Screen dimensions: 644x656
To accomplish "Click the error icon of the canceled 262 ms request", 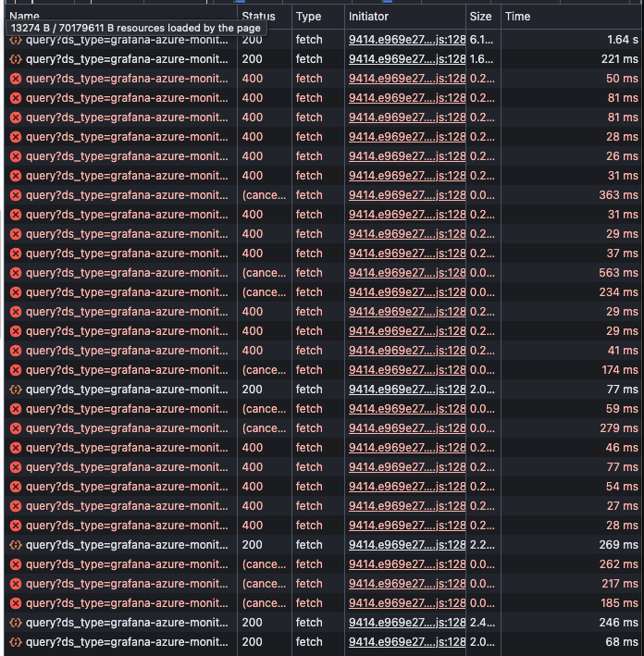I will tap(16, 564).
